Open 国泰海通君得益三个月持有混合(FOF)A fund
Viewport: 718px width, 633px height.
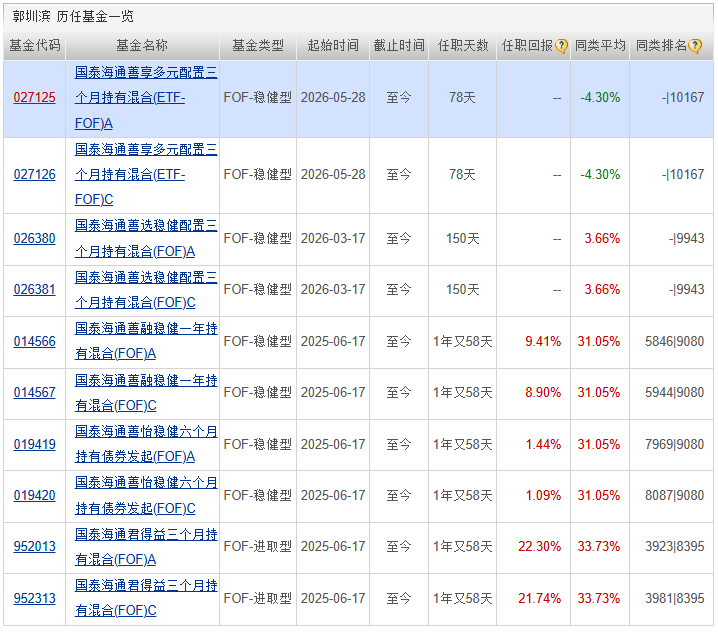146,546
